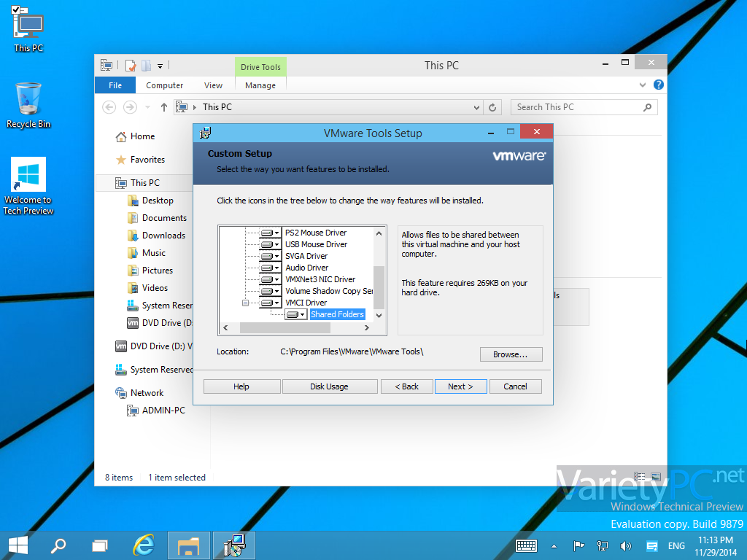Expand the Explorer ribbon chevron

click(x=643, y=85)
